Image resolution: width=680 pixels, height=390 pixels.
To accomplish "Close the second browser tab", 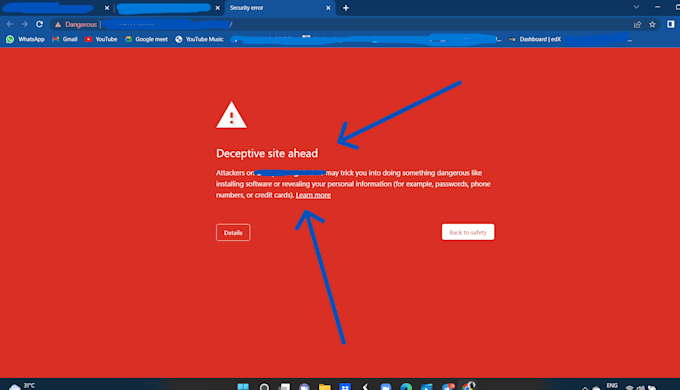I will point(218,8).
